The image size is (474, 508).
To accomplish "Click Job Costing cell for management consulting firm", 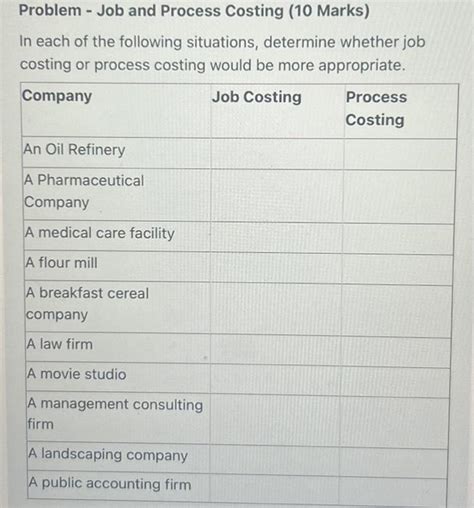I will point(275,419).
